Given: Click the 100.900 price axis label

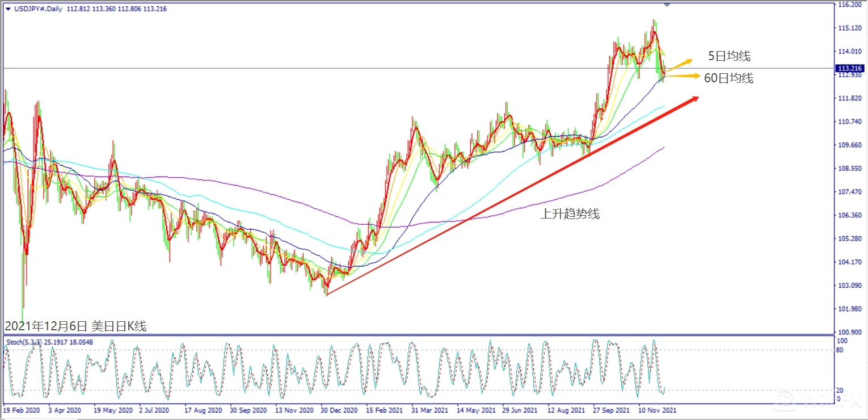Looking at the screenshot, I should tap(849, 331).
